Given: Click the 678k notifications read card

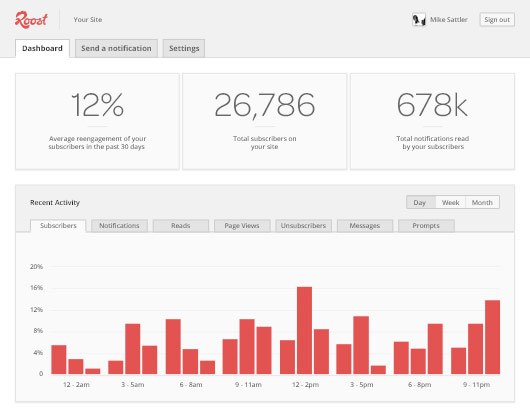Looking at the screenshot, I should [x=433, y=121].
